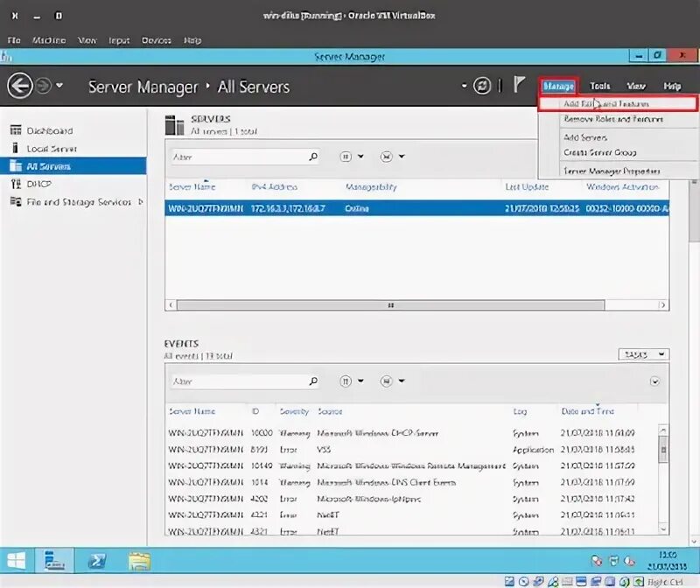
Task: Sort events by Log column
Action: point(520,411)
